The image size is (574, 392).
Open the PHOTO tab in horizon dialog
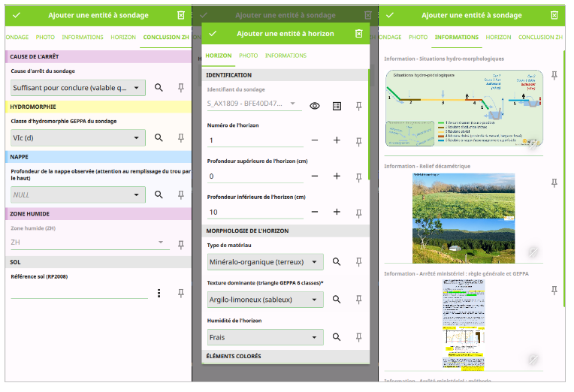248,56
